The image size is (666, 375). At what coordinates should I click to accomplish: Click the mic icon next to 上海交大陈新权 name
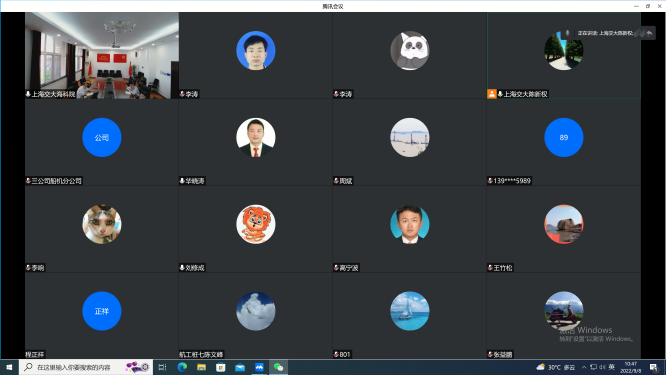click(x=500, y=94)
